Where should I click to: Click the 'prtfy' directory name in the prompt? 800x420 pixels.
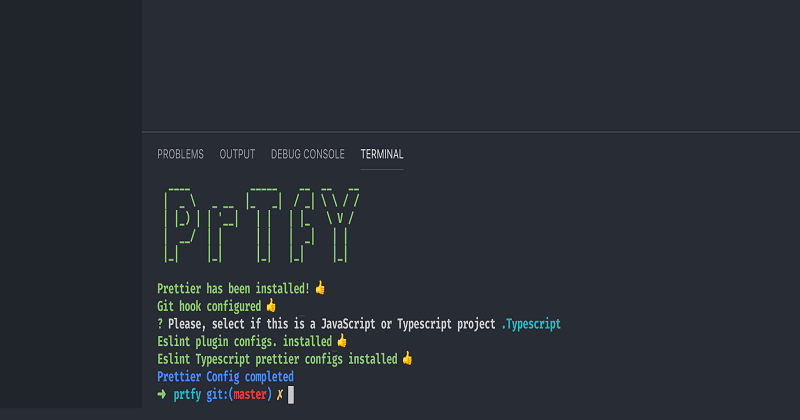188,395
